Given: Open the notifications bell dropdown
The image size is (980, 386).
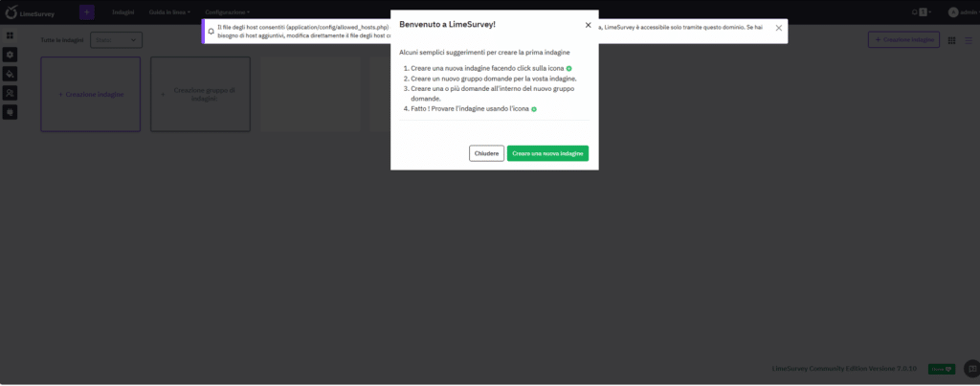Looking at the screenshot, I should [922, 11].
